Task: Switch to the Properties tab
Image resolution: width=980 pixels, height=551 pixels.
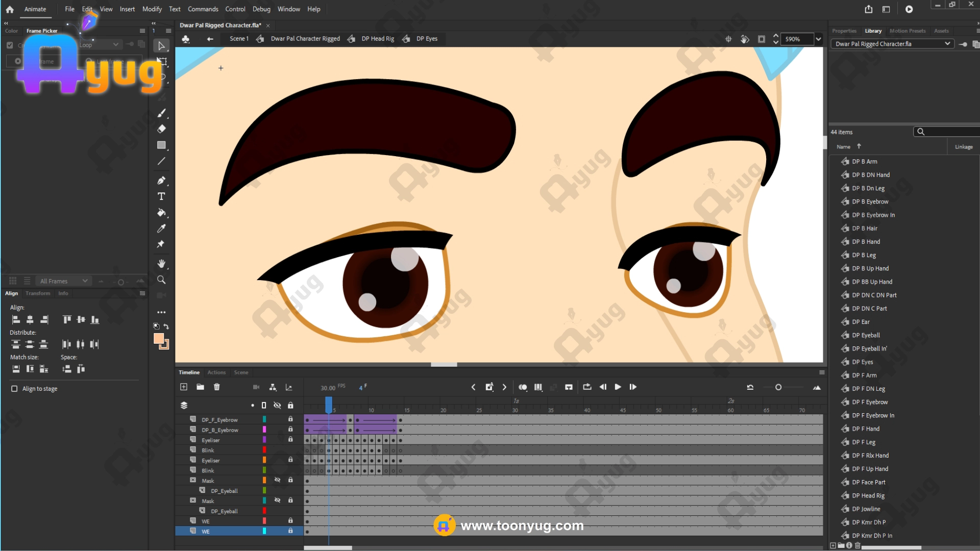Action: [x=844, y=31]
